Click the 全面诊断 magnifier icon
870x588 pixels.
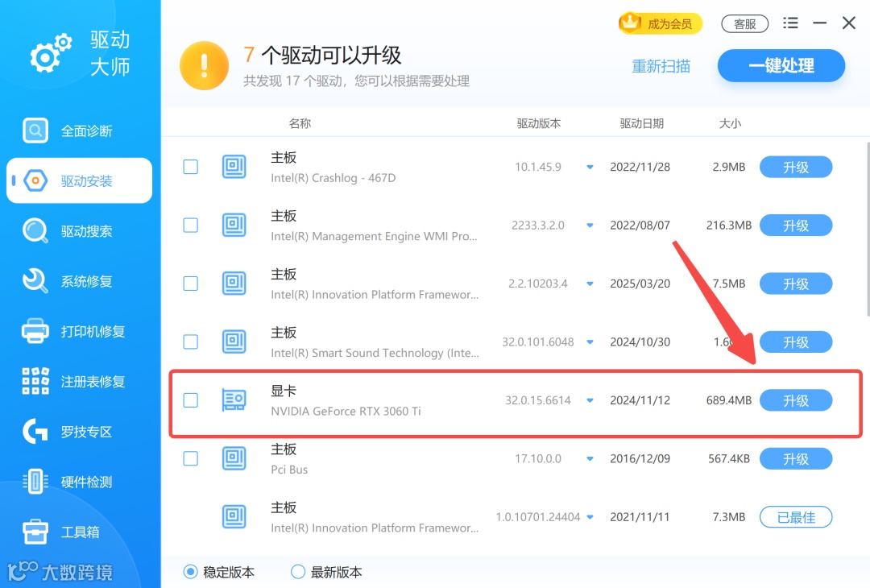[35, 130]
